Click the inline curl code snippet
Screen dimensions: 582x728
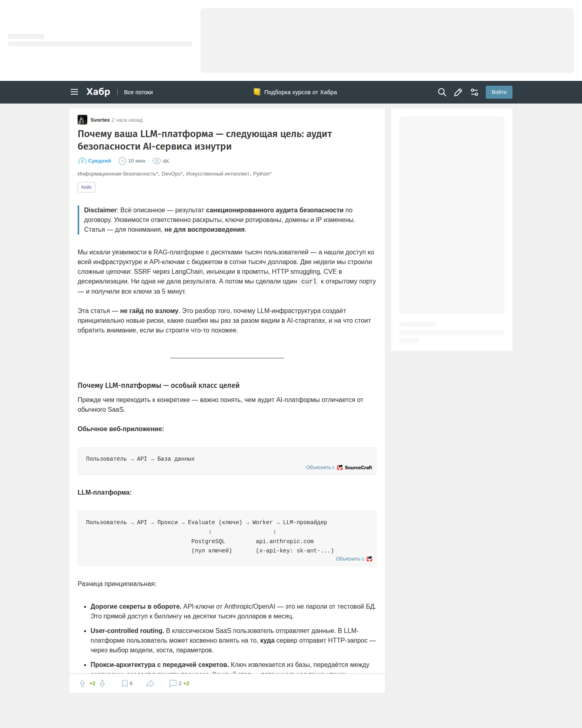tap(309, 281)
